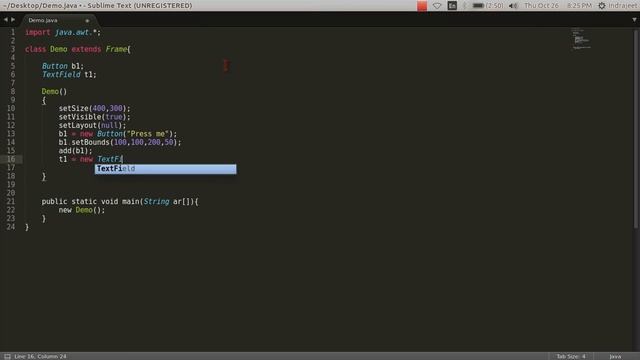
Task: Click the Button b1; declaration
Action: pyautogui.click(x=62, y=66)
